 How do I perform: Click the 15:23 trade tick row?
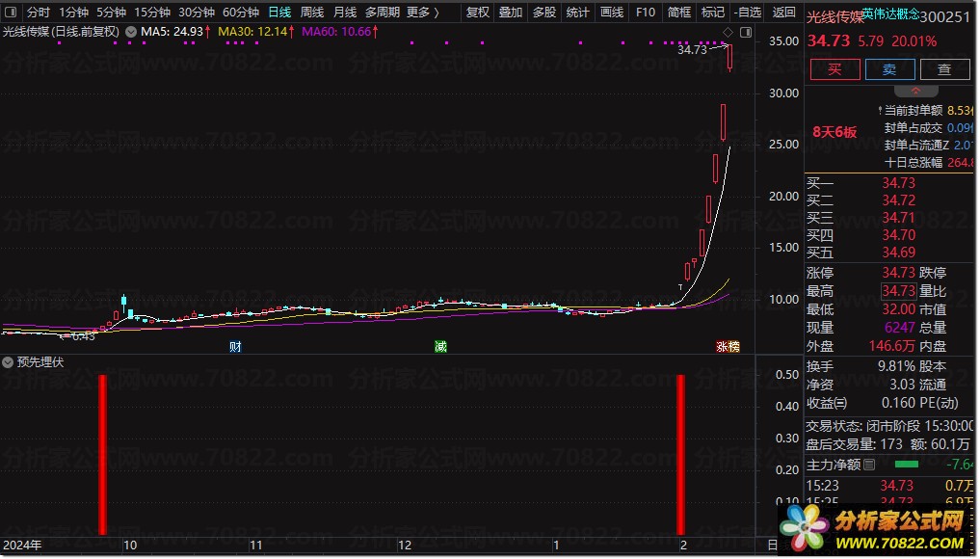point(889,486)
